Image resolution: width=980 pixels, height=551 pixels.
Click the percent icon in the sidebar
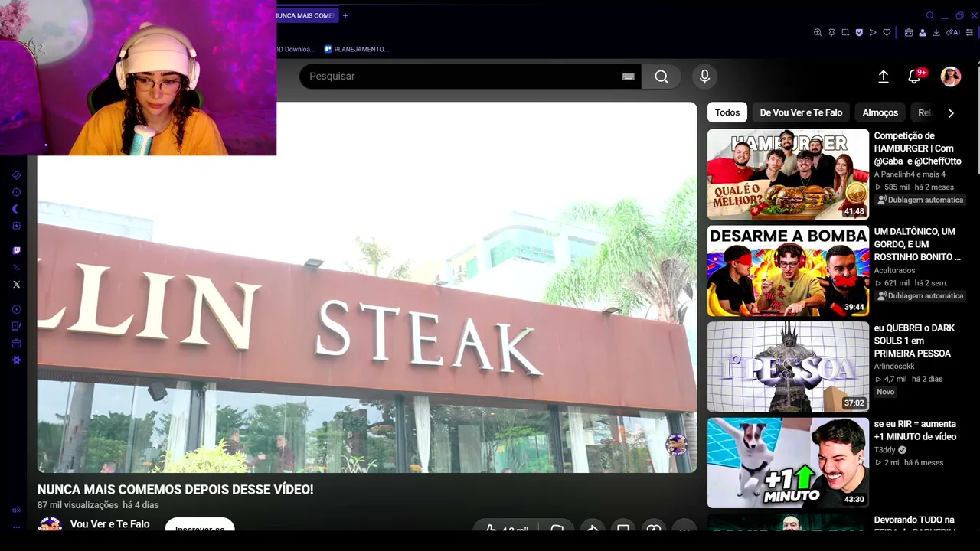tap(16, 267)
